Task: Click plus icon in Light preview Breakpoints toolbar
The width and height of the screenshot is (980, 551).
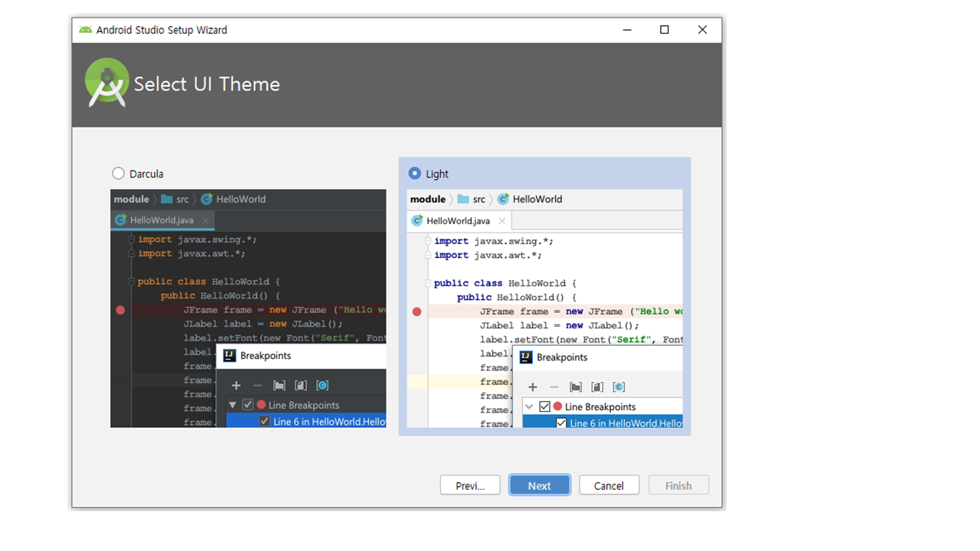Action: pyautogui.click(x=533, y=387)
